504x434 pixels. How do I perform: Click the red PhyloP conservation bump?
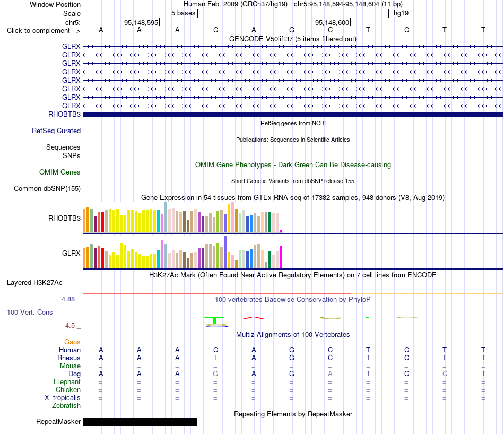point(254,318)
